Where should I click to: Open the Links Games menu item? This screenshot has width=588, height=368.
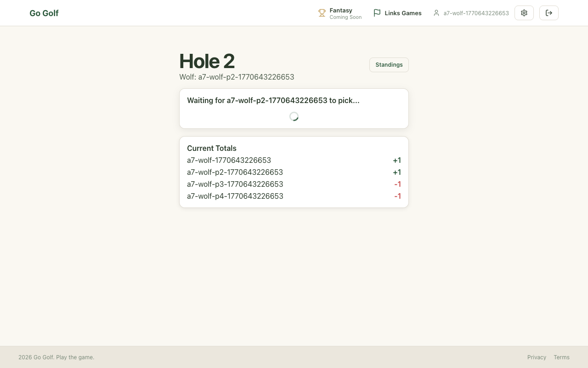(x=403, y=13)
